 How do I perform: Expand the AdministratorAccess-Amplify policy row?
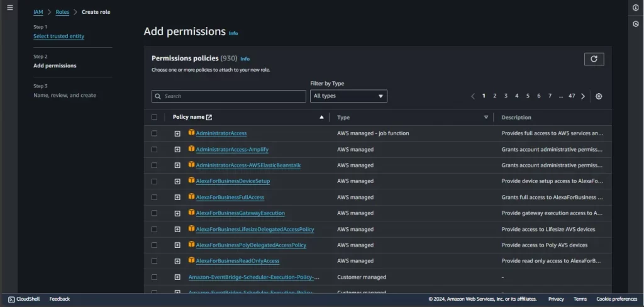coord(177,150)
